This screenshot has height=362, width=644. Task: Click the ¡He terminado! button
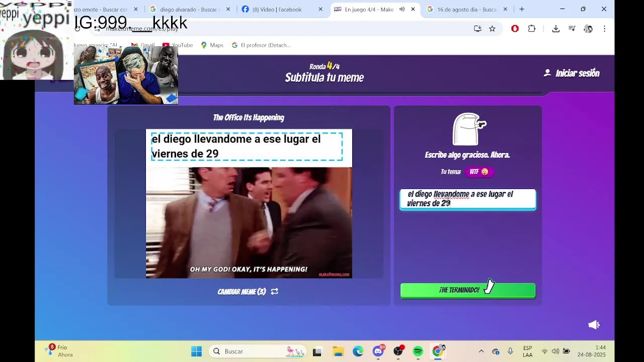(468, 290)
